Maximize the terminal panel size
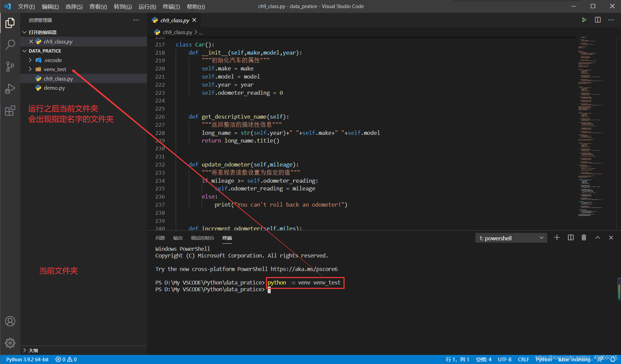Viewport: 621px width, 364px height. [597, 238]
